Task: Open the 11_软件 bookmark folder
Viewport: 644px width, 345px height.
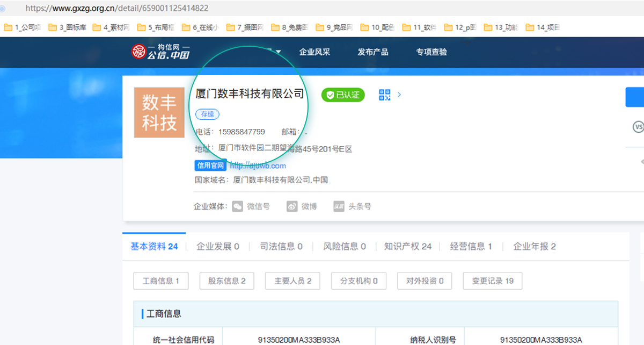Action: pos(419,27)
